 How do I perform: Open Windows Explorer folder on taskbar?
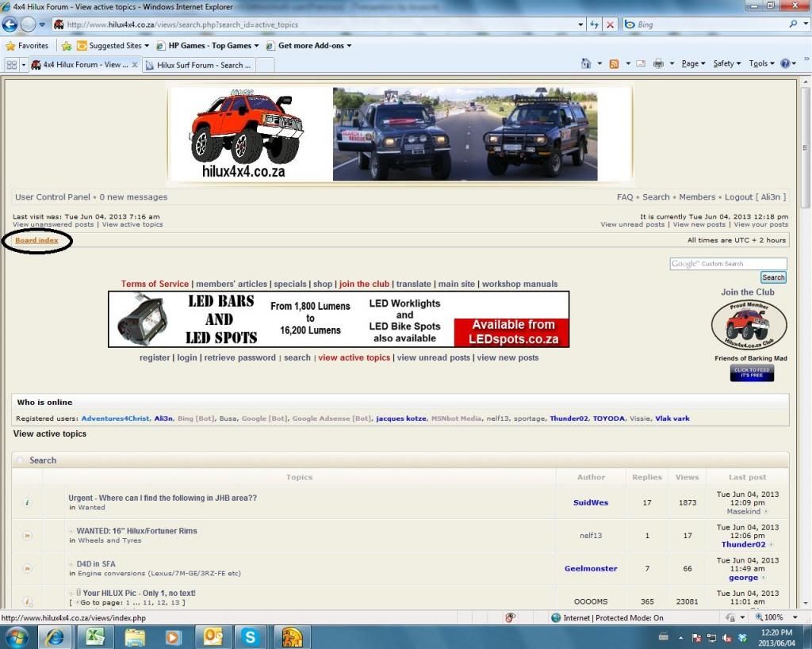pos(135,637)
